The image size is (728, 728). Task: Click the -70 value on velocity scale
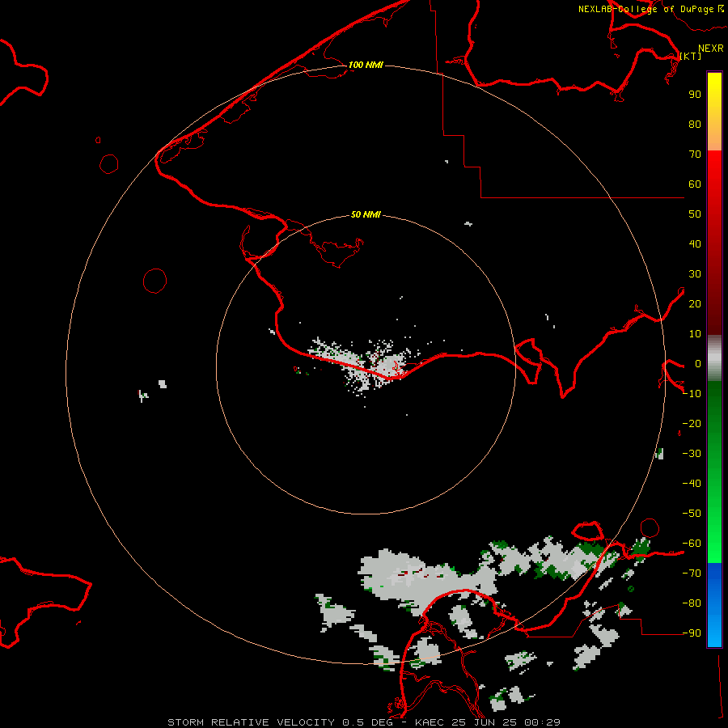pos(692,574)
